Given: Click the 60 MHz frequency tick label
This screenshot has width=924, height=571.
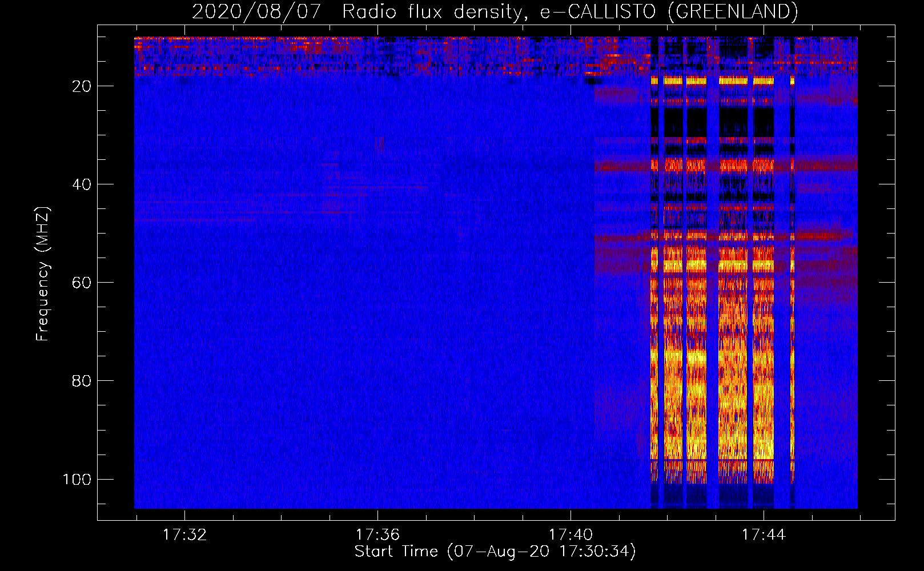Looking at the screenshot, I should (82, 283).
